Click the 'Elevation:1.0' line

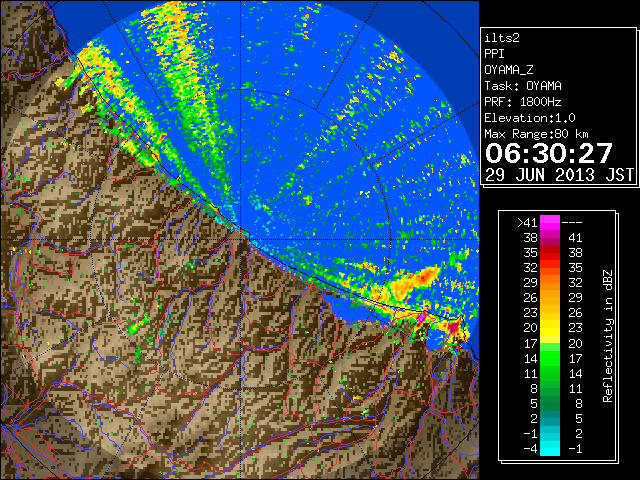pos(530,118)
